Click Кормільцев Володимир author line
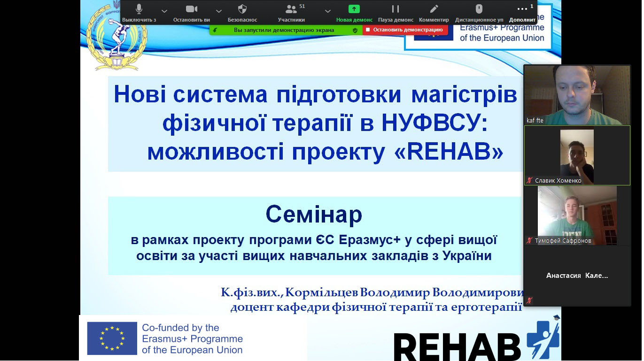 pyautogui.click(x=372, y=293)
